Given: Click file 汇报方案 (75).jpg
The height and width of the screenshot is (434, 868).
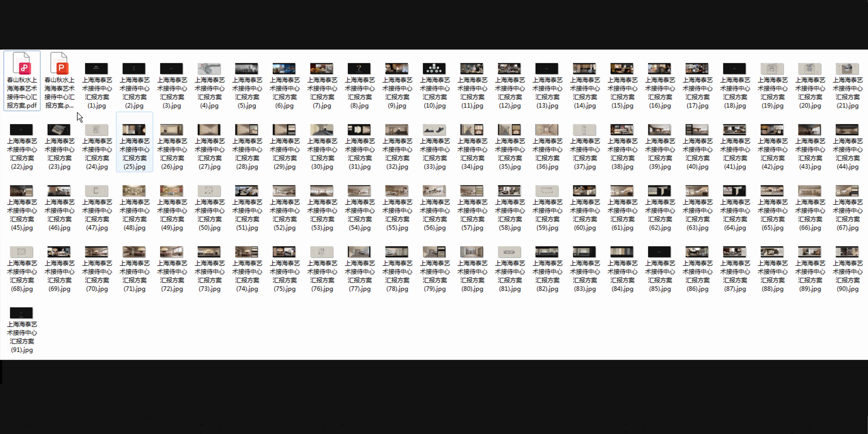Looking at the screenshot, I should [284, 252].
